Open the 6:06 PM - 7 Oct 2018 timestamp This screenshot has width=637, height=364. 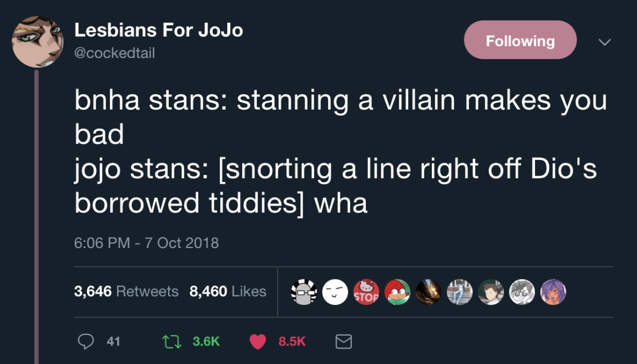146,242
